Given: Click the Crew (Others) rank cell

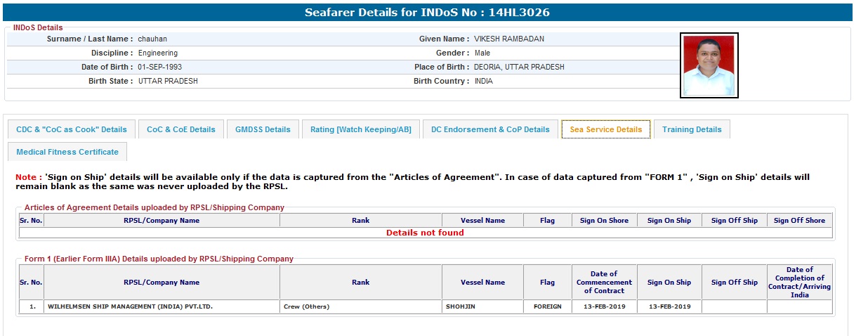Looking at the screenshot, I should pyautogui.click(x=306, y=306).
